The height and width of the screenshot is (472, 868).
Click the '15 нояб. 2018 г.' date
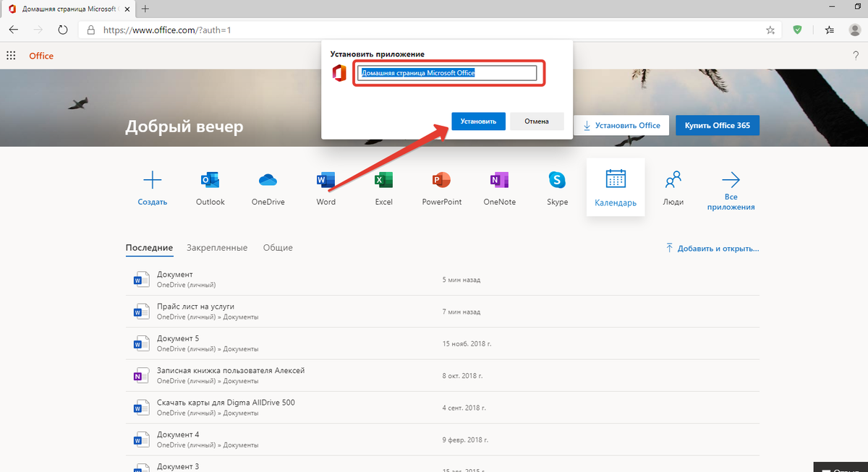[467, 343]
